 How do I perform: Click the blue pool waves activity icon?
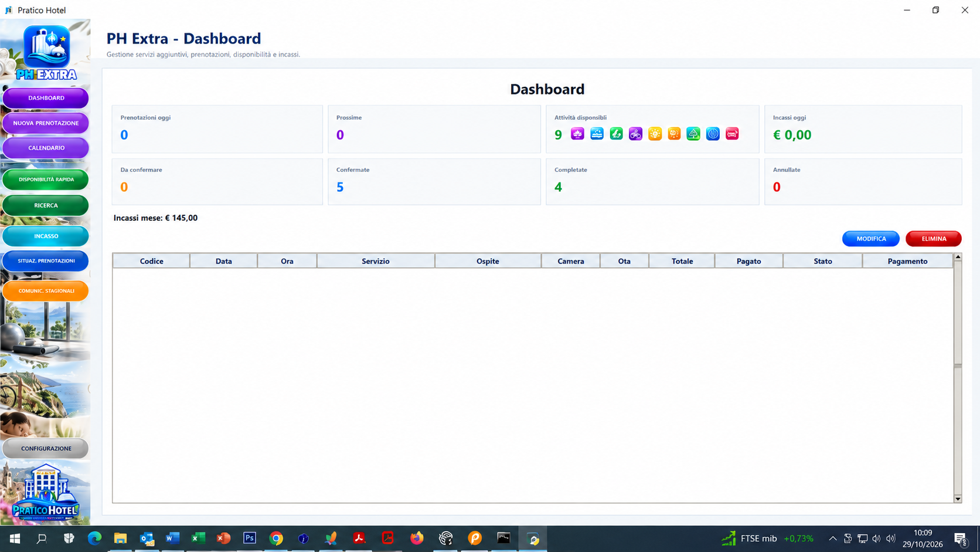tap(597, 134)
